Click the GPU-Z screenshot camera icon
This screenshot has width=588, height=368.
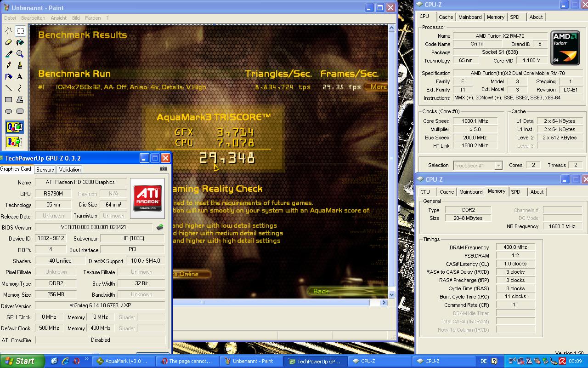tap(163, 169)
